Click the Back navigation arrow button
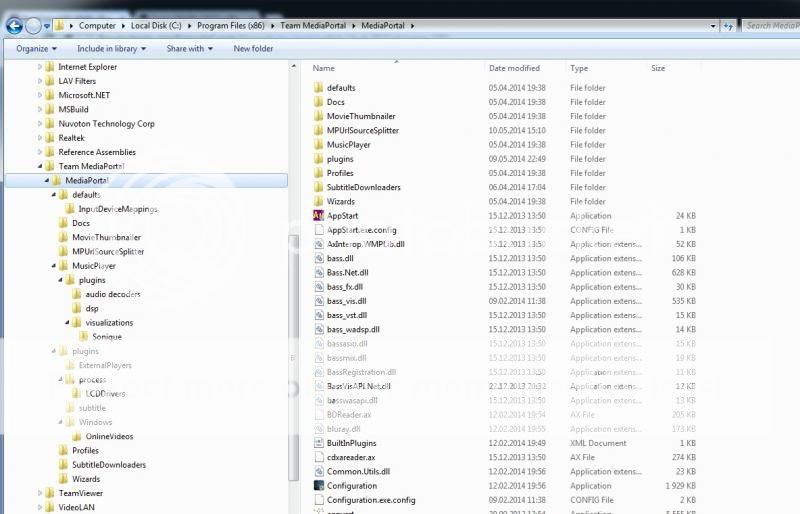 (x=14, y=25)
